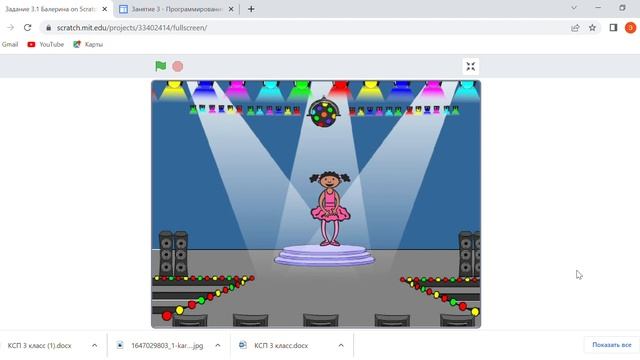Switch to the Занятие 3 tab
Screen dimensions: 640x360
click(x=176, y=9)
